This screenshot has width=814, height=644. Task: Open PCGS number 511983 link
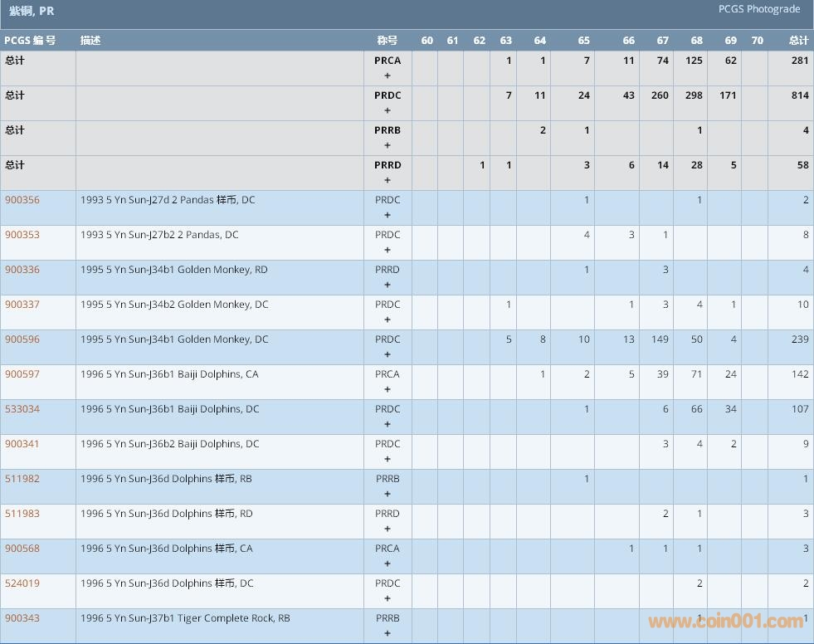(22, 514)
